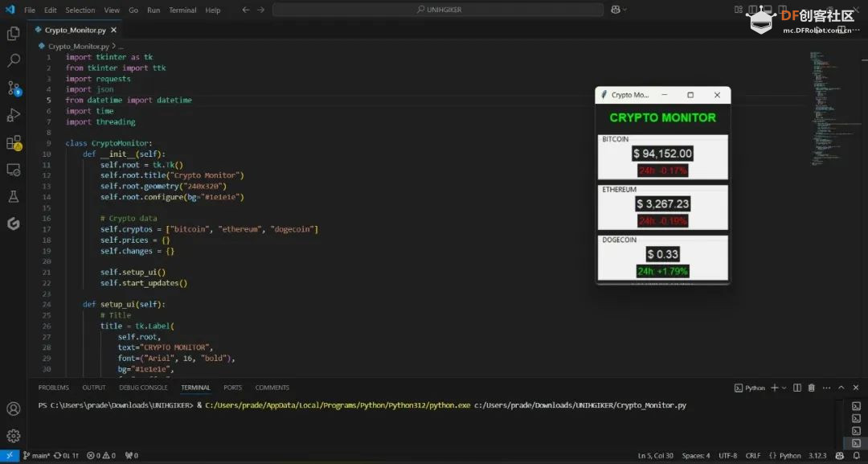Click the main branch indicator in status bar
868x464 pixels.
tap(36, 456)
